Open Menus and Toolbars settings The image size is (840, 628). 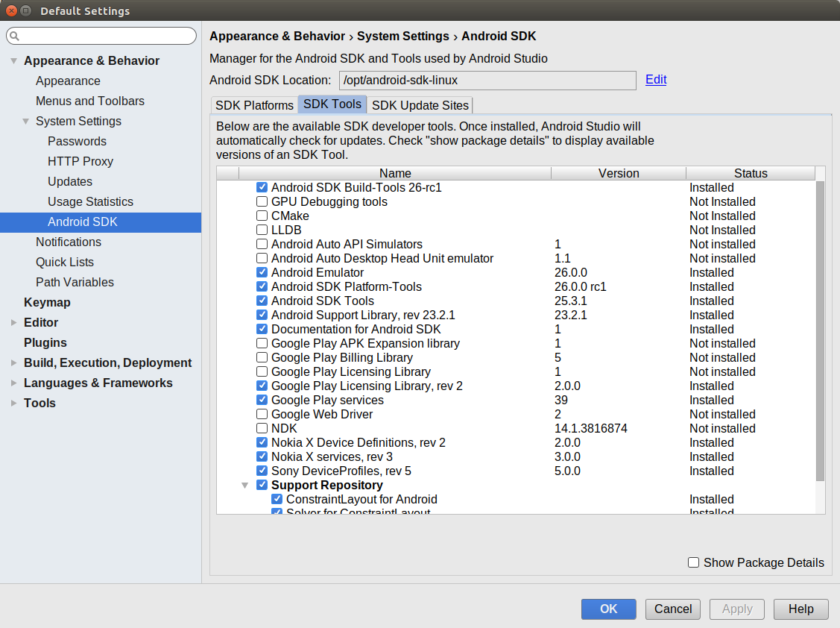(x=90, y=101)
